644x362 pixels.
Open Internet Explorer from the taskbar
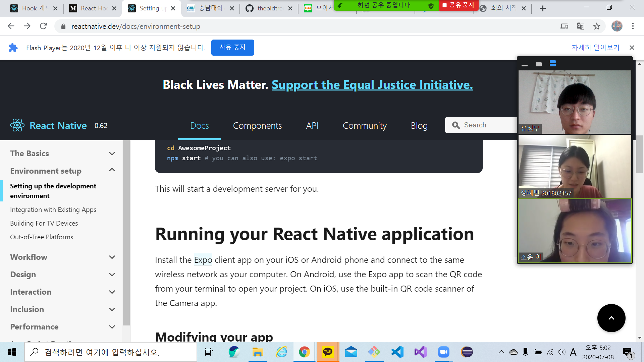click(x=281, y=352)
